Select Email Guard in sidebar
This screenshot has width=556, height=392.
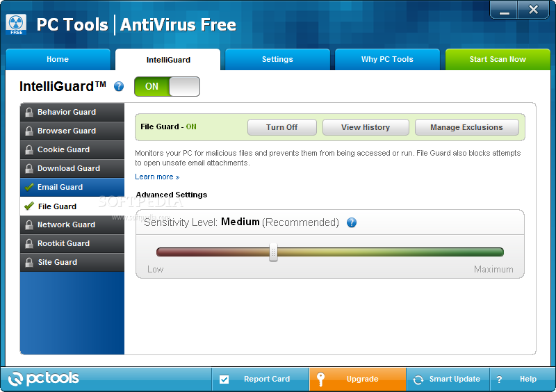tap(72, 187)
